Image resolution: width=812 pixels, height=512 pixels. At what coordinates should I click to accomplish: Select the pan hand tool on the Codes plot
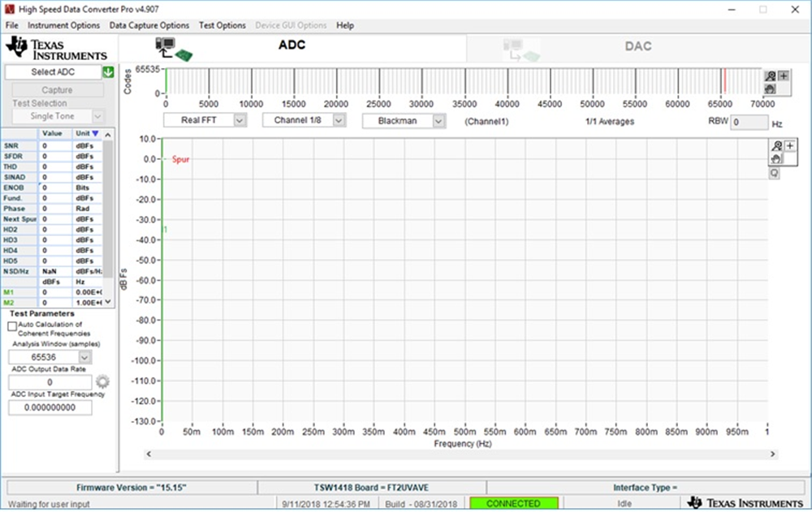tap(771, 88)
